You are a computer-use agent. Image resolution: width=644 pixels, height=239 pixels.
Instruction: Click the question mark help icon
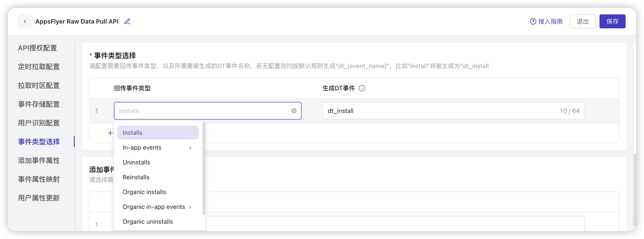coord(533,21)
